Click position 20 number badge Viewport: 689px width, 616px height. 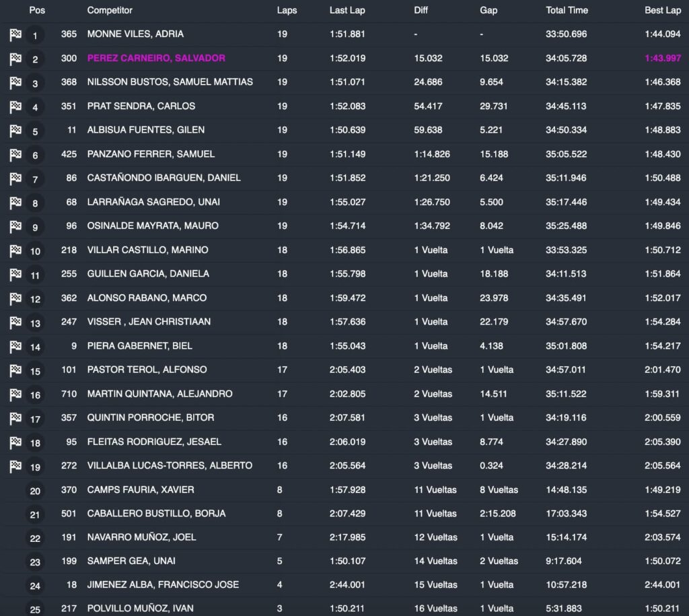35,491
